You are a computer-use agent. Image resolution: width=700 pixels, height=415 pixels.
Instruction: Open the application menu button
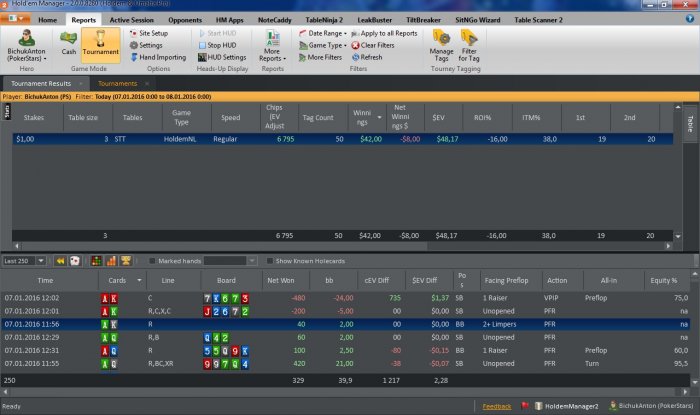pyautogui.click(x=16, y=18)
